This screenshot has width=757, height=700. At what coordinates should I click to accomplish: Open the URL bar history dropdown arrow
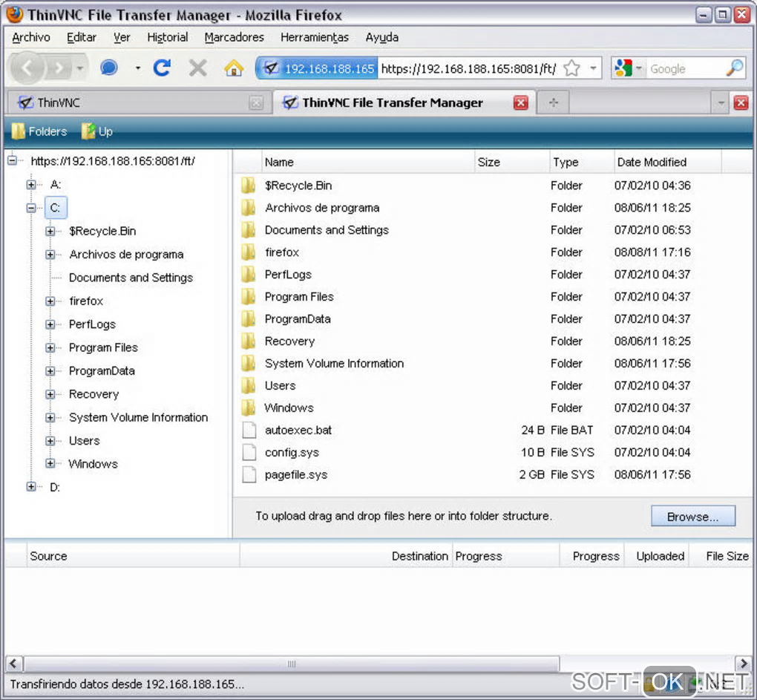pos(593,68)
